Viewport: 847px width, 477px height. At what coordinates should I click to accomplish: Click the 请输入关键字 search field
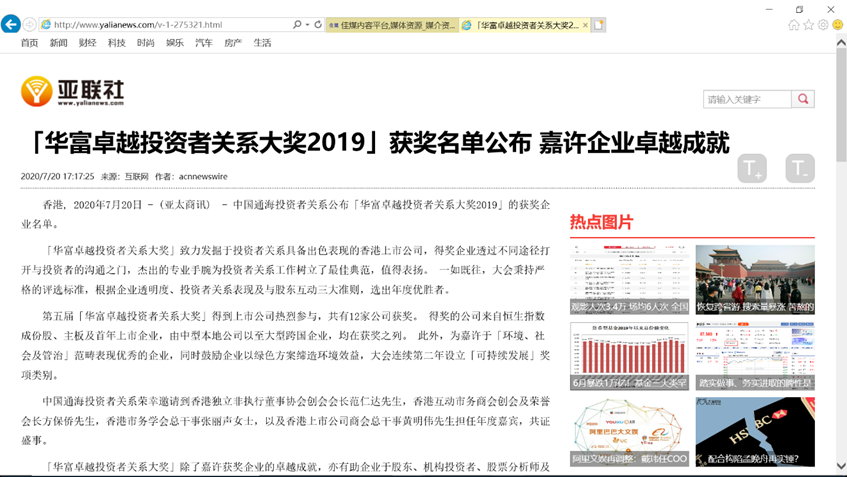click(747, 99)
